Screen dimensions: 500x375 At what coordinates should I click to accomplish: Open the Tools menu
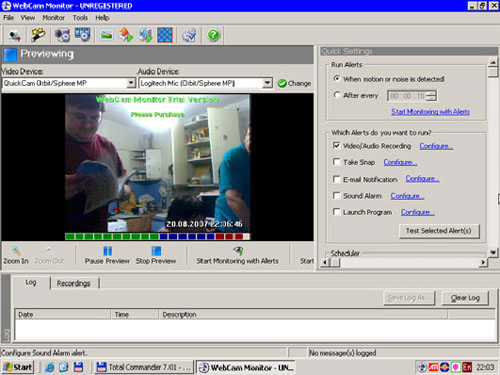[x=80, y=18]
